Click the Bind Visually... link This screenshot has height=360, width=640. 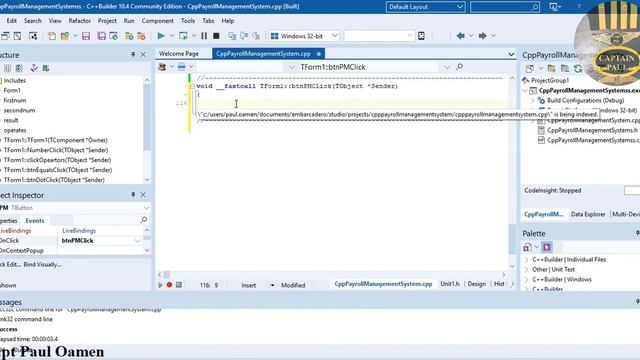(42, 264)
